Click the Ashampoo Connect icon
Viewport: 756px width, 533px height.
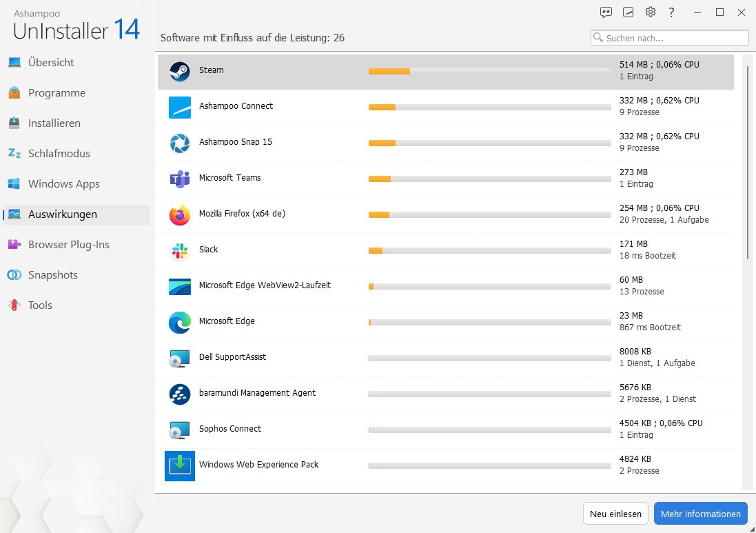[x=180, y=108]
